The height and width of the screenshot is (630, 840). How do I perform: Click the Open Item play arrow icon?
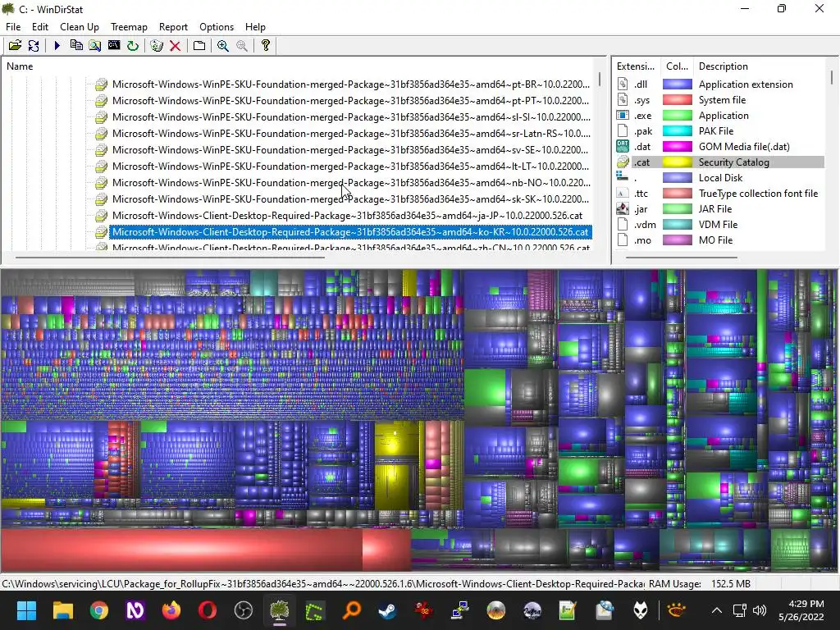pyautogui.click(x=57, y=46)
